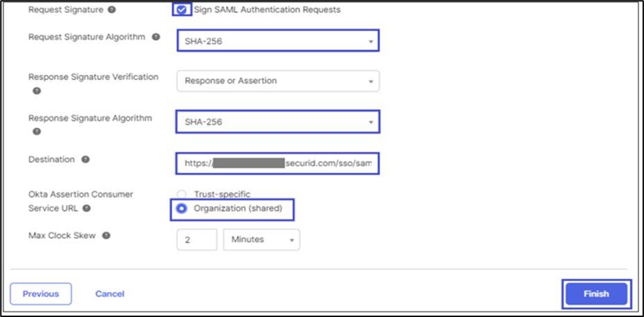Image resolution: width=644 pixels, height=317 pixels.
Task: Click help icon beside Request Signature Algorithm
Action: [155, 37]
